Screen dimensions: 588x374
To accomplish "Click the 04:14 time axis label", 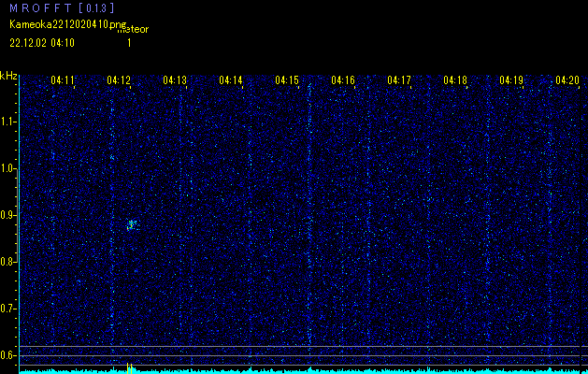I will point(231,80).
